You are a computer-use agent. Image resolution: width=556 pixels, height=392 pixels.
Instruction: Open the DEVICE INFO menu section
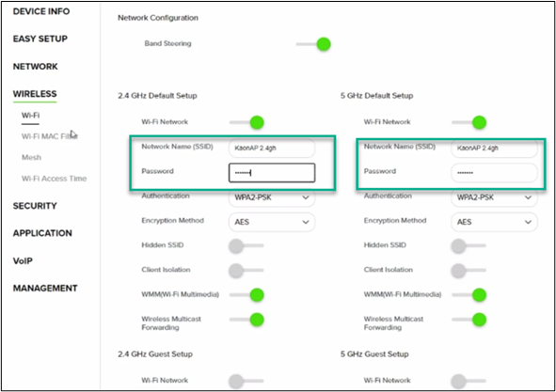[41, 11]
